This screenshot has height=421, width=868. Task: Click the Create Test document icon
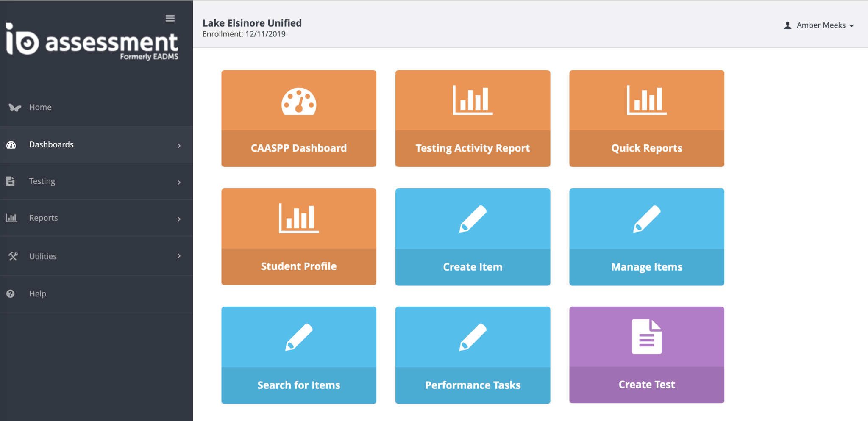[646, 337]
